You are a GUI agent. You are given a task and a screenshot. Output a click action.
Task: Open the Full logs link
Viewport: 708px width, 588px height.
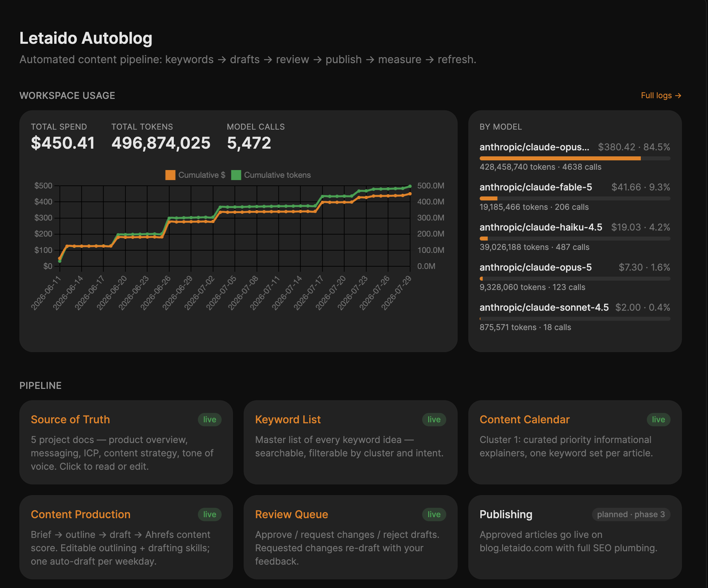[661, 96]
